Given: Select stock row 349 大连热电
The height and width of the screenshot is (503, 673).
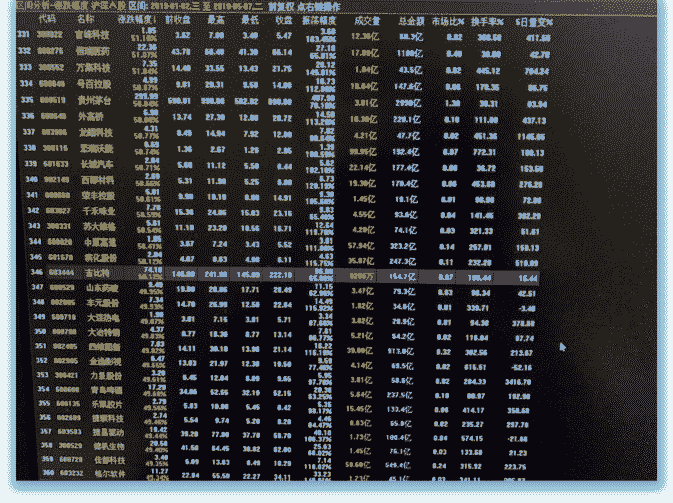Looking at the screenshot, I should pos(284,319).
